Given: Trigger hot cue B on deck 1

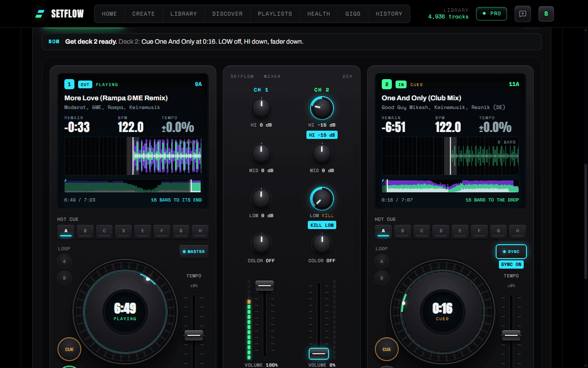Looking at the screenshot, I should (x=85, y=231).
